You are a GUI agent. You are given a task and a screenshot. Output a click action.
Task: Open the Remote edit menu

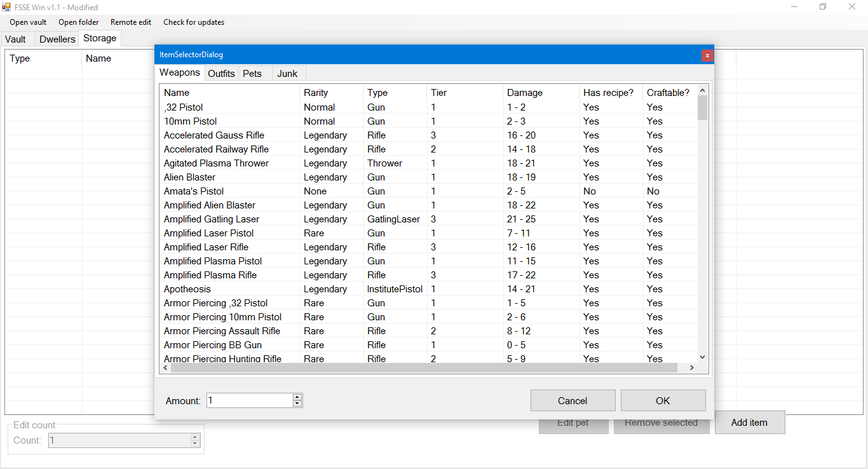[x=131, y=22]
